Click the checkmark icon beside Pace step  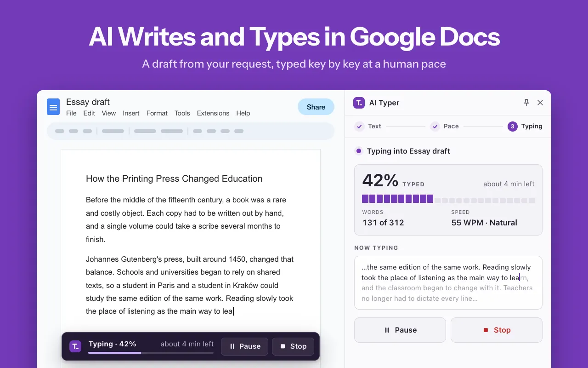435,126
